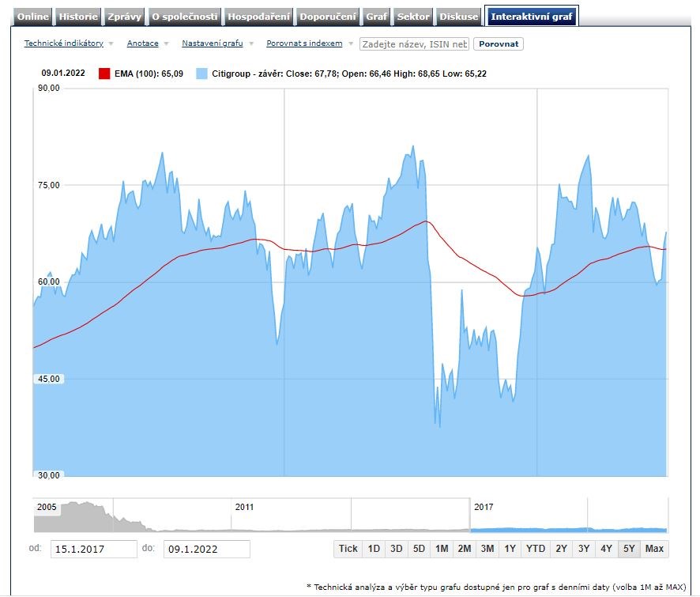
Task: Click the red EMA (100) legend swatch
Action: (x=104, y=74)
